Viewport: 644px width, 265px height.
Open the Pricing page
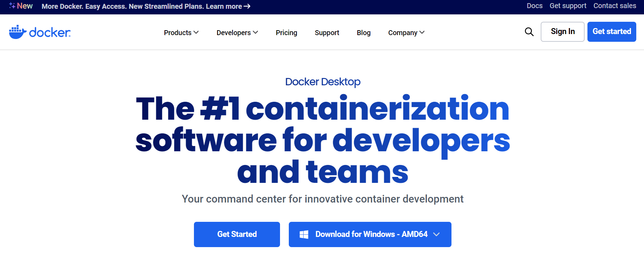pyautogui.click(x=286, y=33)
